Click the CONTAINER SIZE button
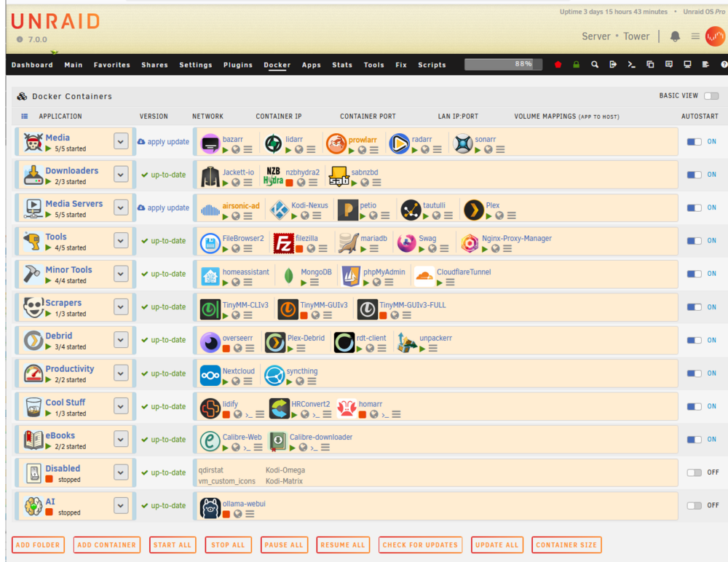 (566, 545)
